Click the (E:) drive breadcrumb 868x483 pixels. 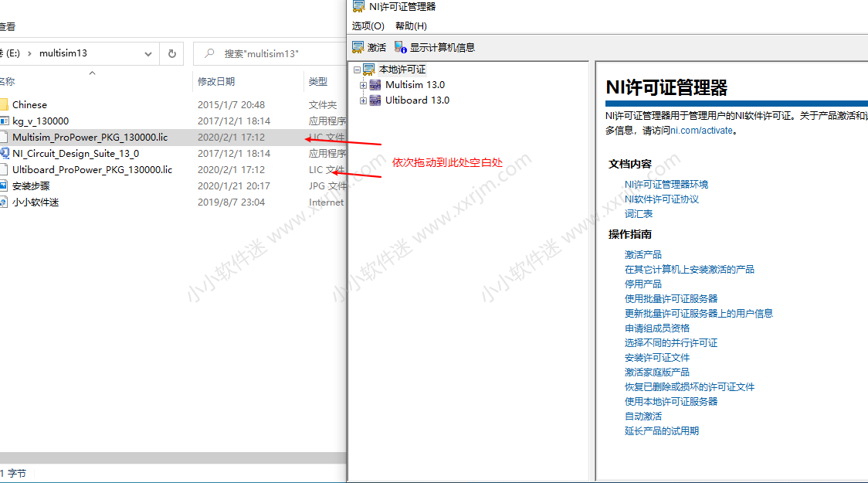[11, 53]
